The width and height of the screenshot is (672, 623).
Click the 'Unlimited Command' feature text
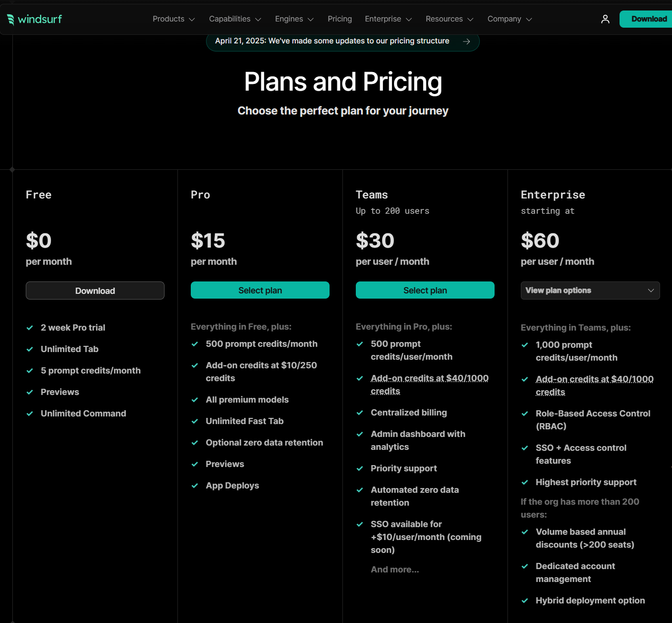pyautogui.click(x=83, y=414)
